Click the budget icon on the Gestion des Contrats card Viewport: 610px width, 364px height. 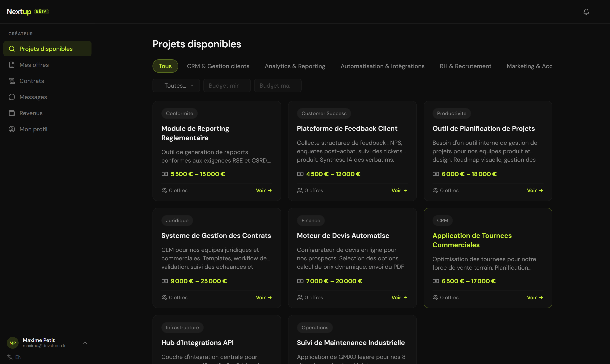click(165, 281)
